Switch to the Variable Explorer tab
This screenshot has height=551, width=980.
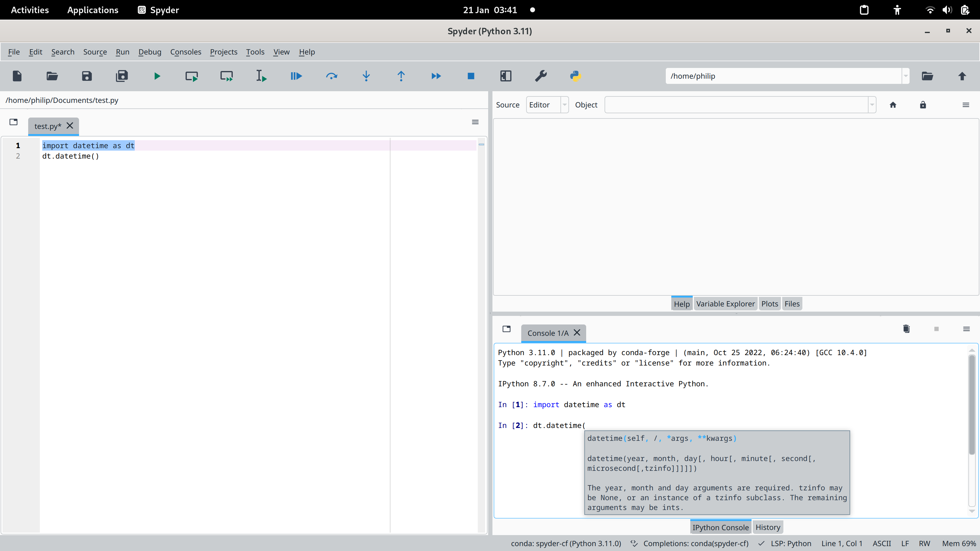[x=725, y=304]
